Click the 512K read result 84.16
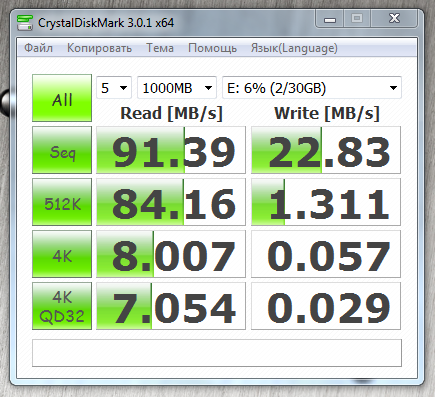 (171, 202)
